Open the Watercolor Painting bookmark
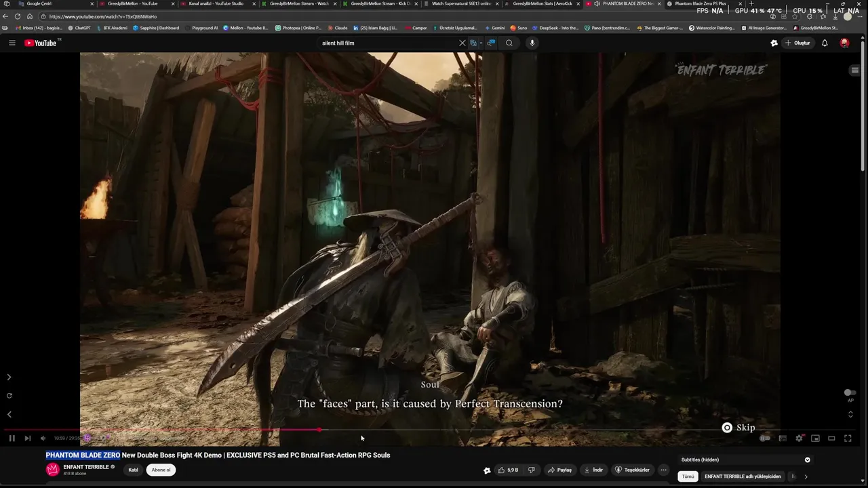 (711, 28)
